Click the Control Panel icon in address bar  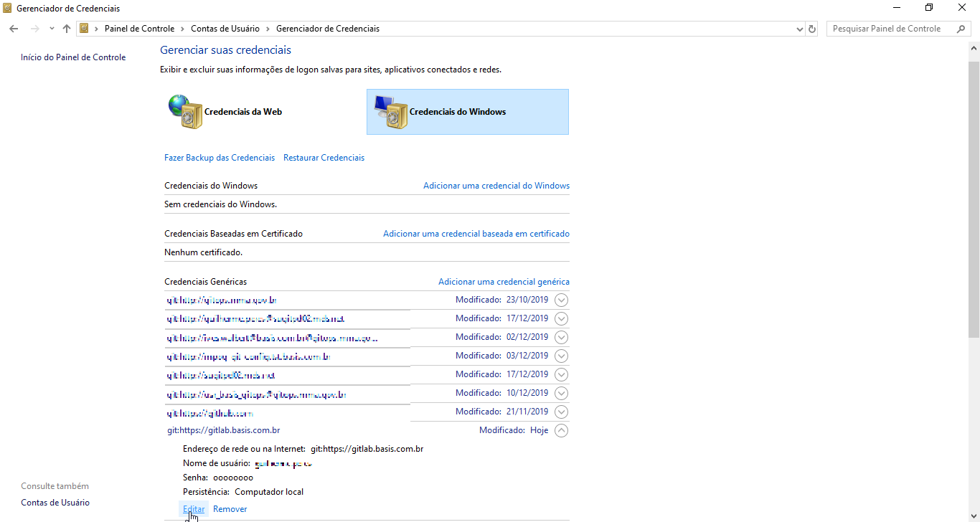point(85,29)
